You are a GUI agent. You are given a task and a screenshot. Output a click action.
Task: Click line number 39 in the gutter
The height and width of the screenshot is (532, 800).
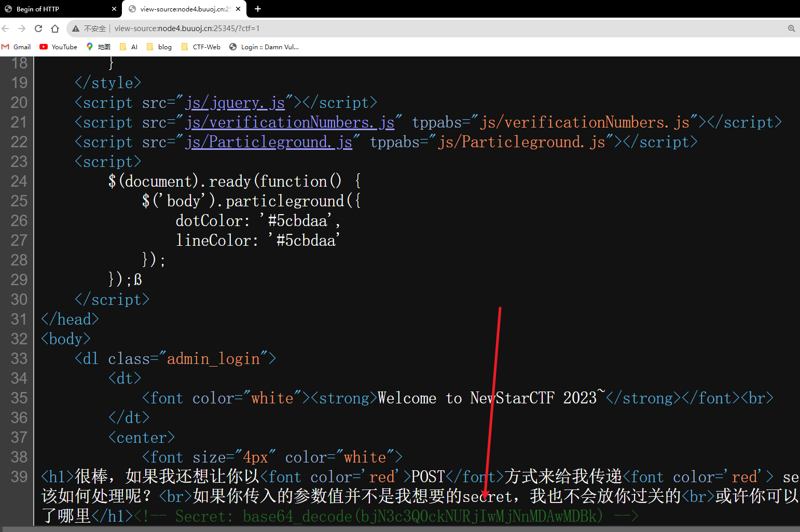coord(19,477)
